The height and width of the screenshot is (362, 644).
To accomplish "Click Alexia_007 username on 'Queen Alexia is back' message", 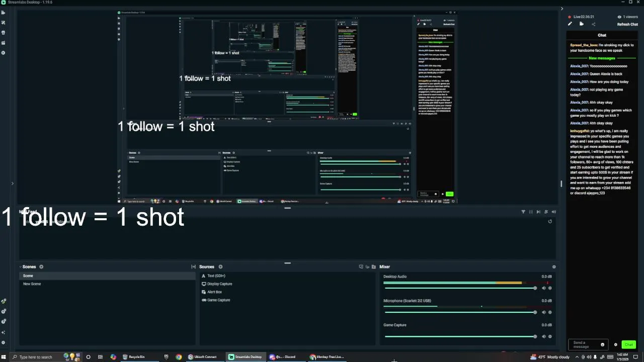I will (x=579, y=74).
